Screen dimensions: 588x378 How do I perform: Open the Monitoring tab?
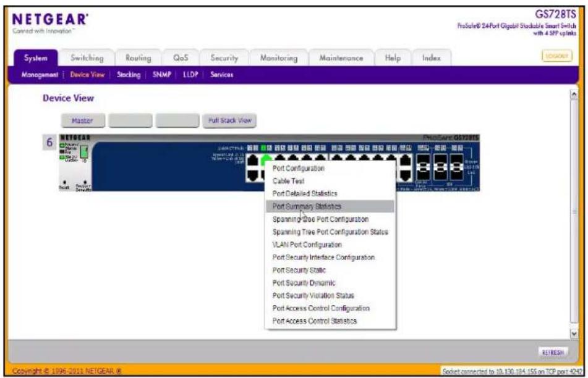pos(279,58)
